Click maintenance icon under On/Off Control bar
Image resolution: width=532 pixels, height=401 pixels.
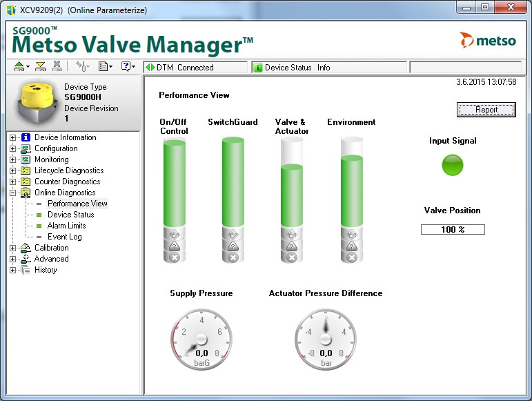point(175,234)
